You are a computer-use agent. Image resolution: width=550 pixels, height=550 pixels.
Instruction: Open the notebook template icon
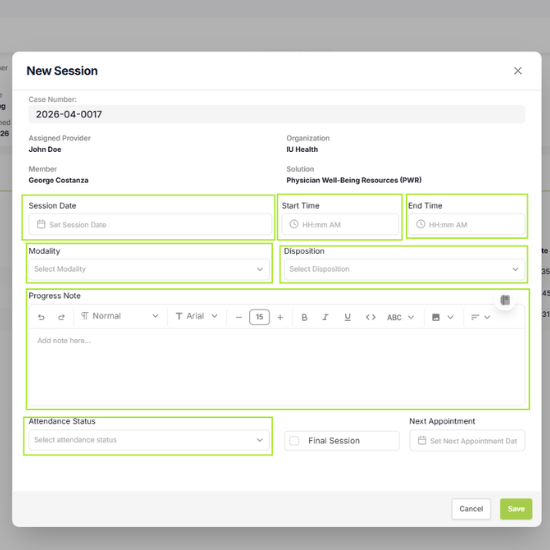click(x=505, y=300)
